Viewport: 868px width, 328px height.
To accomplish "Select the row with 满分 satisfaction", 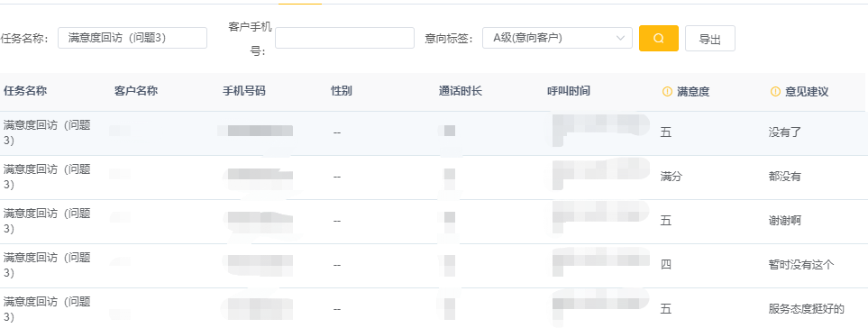I will point(434,178).
